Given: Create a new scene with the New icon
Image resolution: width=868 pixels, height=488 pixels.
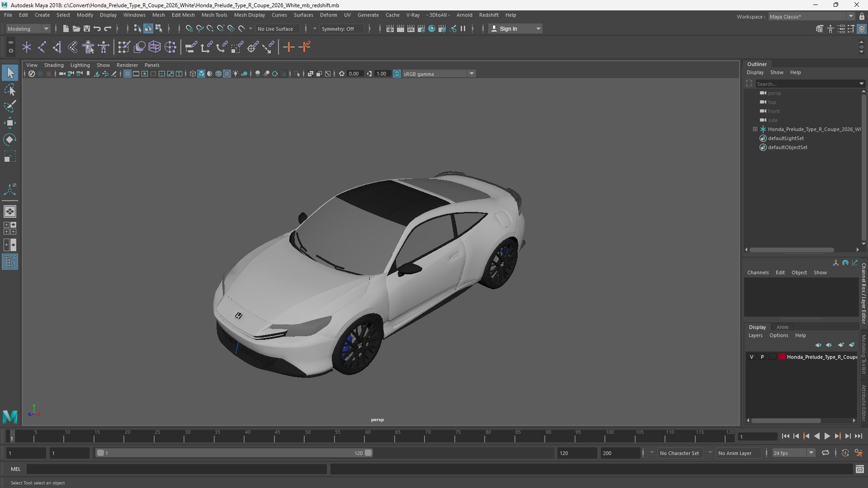Looking at the screenshot, I should (x=66, y=28).
